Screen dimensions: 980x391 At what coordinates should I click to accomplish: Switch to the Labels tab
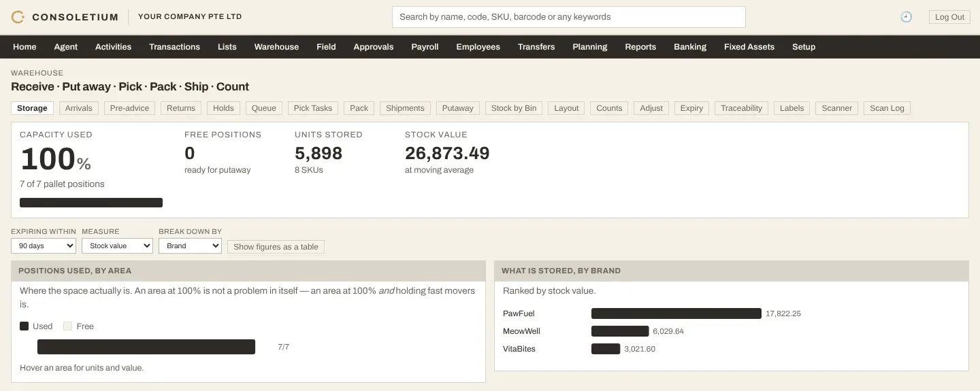pyautogui.click(x=792, y=108)
